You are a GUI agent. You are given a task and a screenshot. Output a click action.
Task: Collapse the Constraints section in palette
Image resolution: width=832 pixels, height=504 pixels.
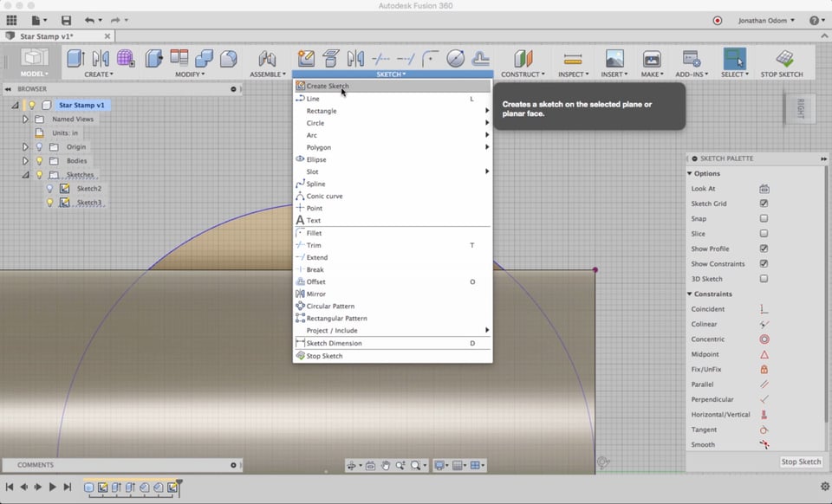point(690,294)
